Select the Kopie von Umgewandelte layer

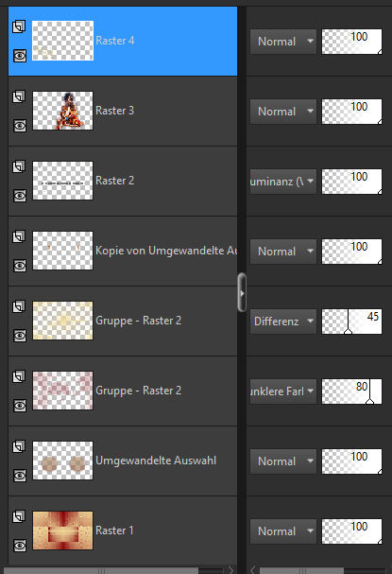pyautogui.click(x=123, y=251)
